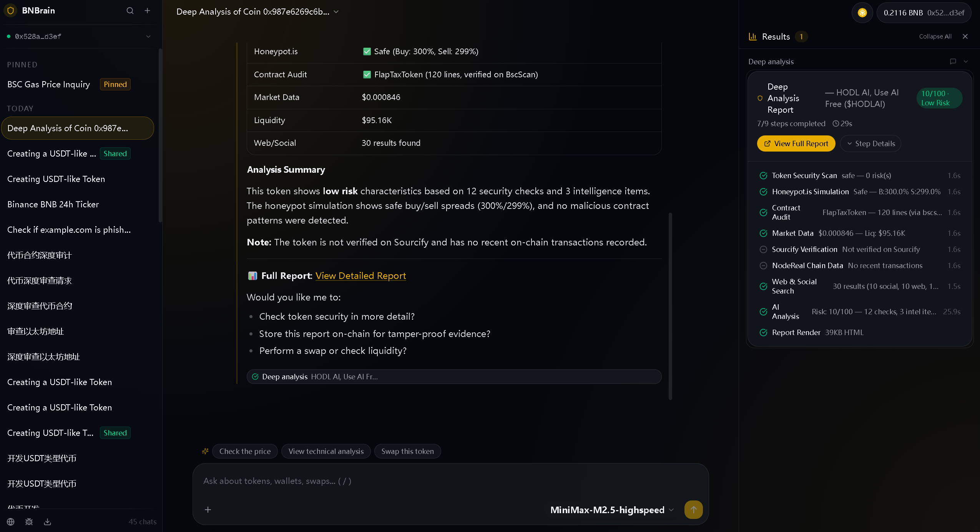Start a new chat with plus icon
980x532 pixels.
[x=147, y=11]
